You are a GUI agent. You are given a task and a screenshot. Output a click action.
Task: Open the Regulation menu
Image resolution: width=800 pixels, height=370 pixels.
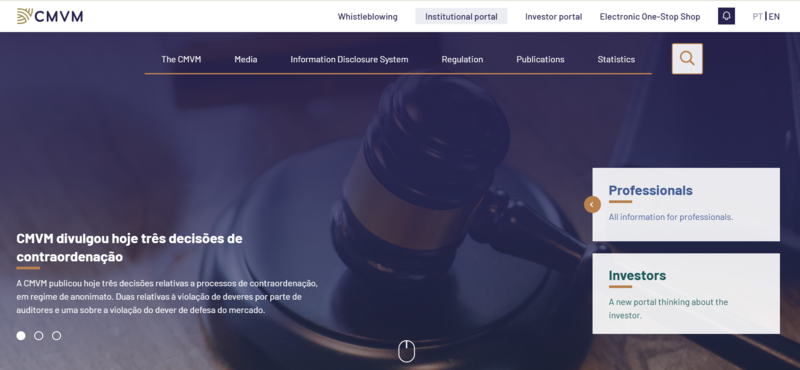point(462,59)
